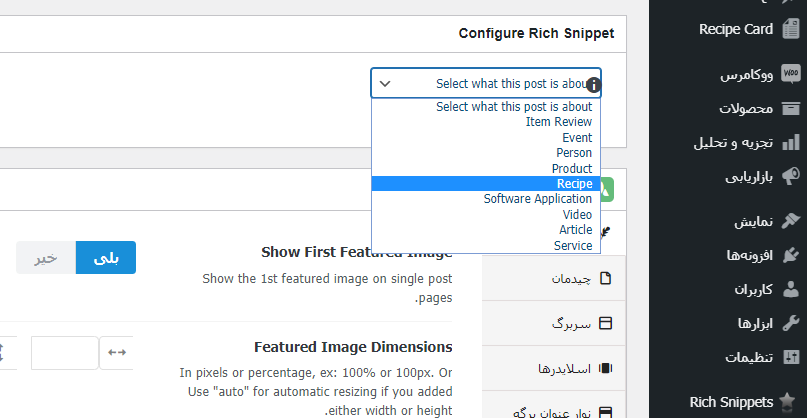
Task: Click the horizontal width arrows icon
Action: (117, 353)
